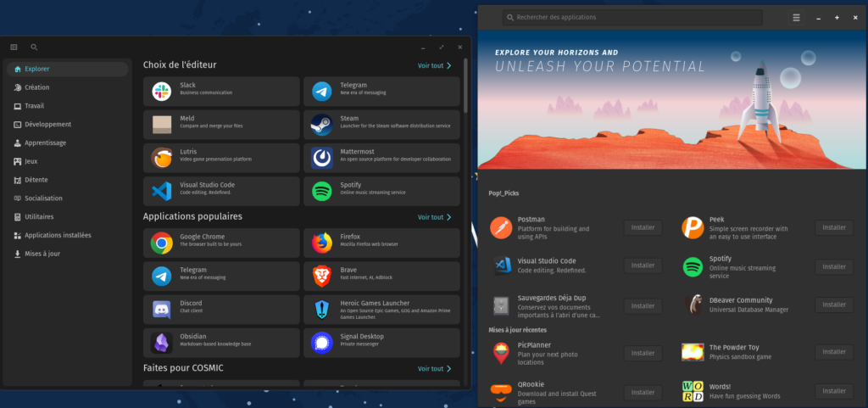Install Peek with the Installer button

coord(834,227)
